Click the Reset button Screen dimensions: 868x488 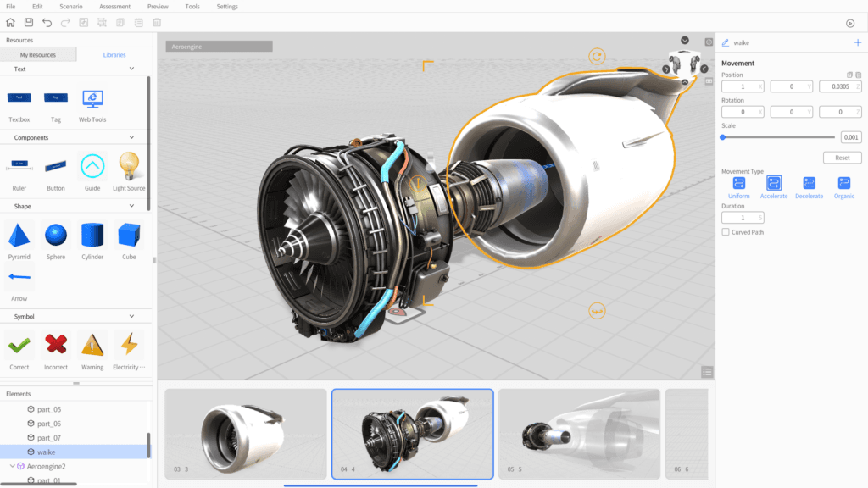point(842,158)
